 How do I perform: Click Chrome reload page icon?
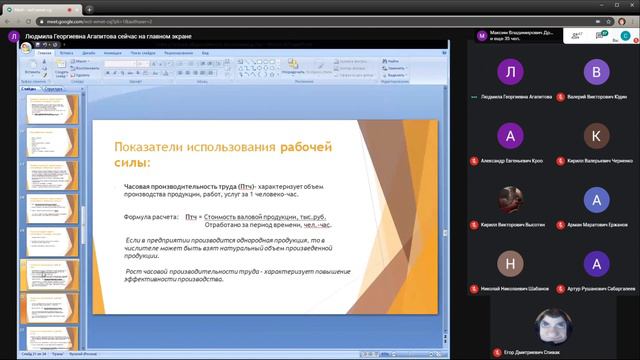[x=28, y=22]
